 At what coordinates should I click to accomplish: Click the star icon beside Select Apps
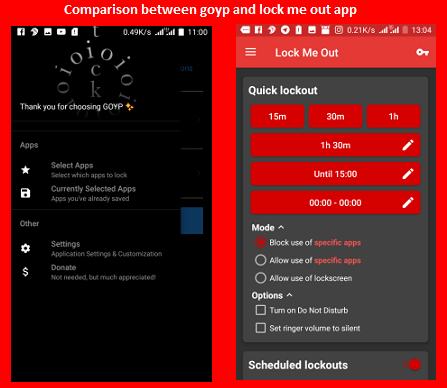pos(25,170)
